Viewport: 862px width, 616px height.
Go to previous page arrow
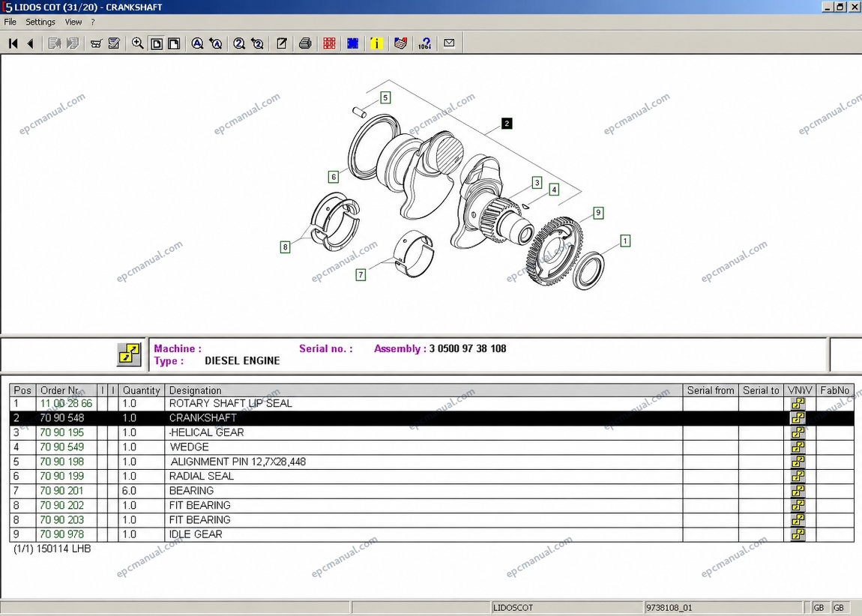tap(31, 43)
